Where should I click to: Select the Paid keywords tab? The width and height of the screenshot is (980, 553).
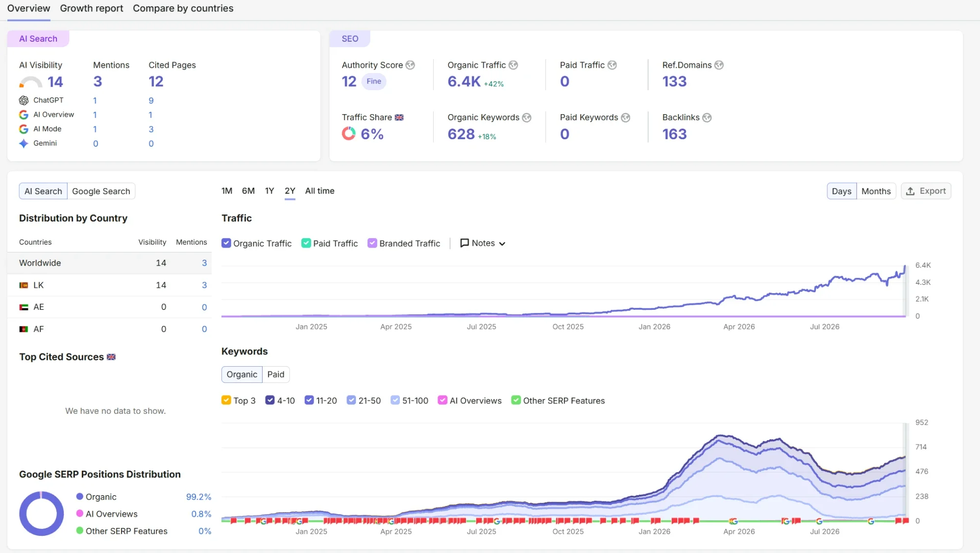click(276, 375)
